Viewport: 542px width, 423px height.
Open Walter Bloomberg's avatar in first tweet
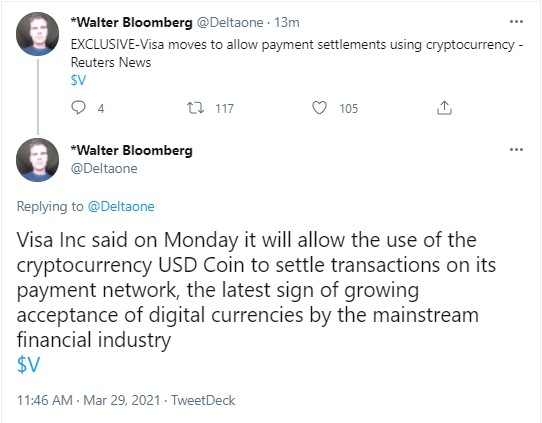click(x=37, y=34)
